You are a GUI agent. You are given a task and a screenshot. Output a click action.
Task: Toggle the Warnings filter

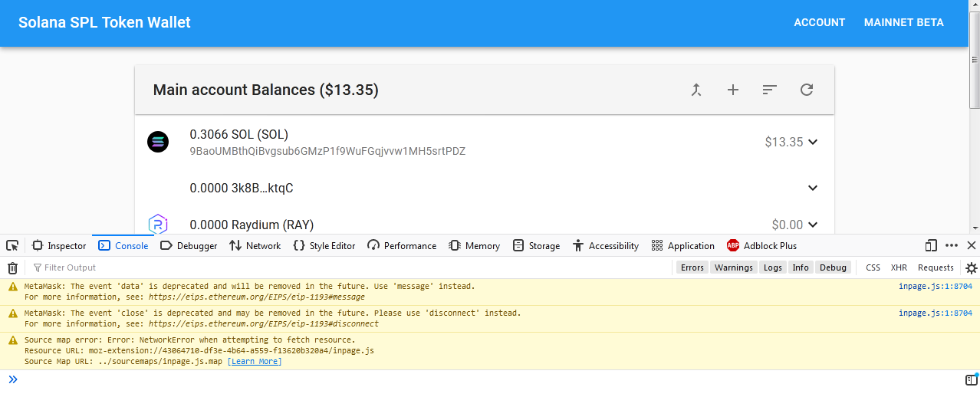tap(734, 267)
